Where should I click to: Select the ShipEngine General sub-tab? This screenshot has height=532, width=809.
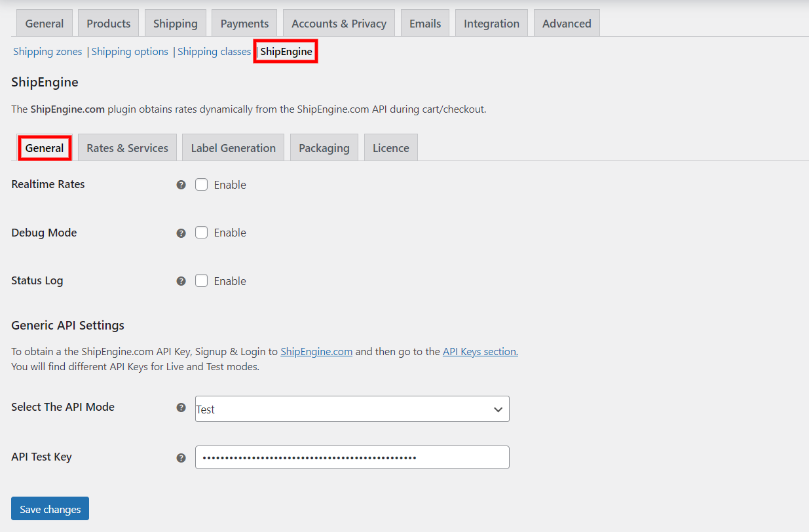click(x=45, y=148)
